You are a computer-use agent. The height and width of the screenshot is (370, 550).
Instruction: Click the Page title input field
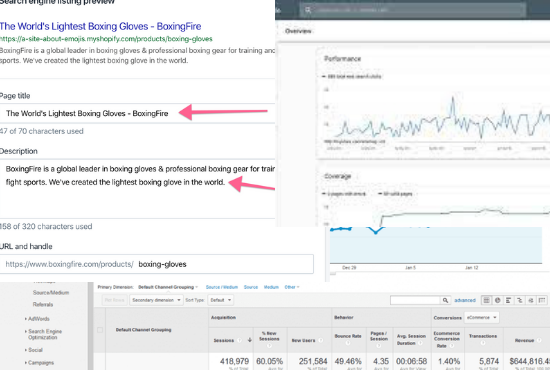click(137, 113)
